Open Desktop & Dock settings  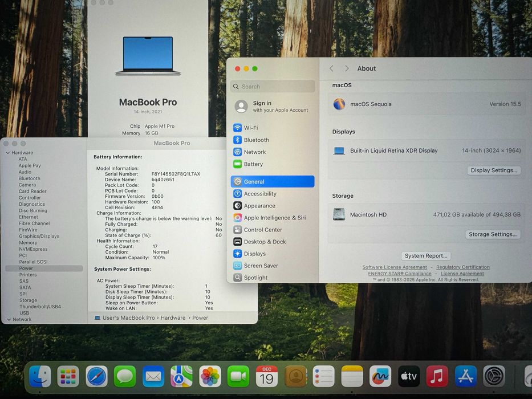[273, 242]
